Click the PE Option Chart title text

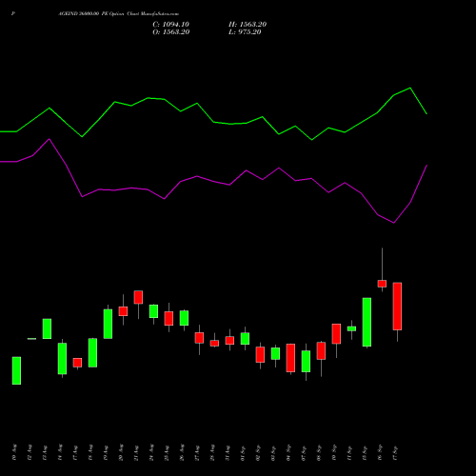pyautogui.click(x=118, y=14)
